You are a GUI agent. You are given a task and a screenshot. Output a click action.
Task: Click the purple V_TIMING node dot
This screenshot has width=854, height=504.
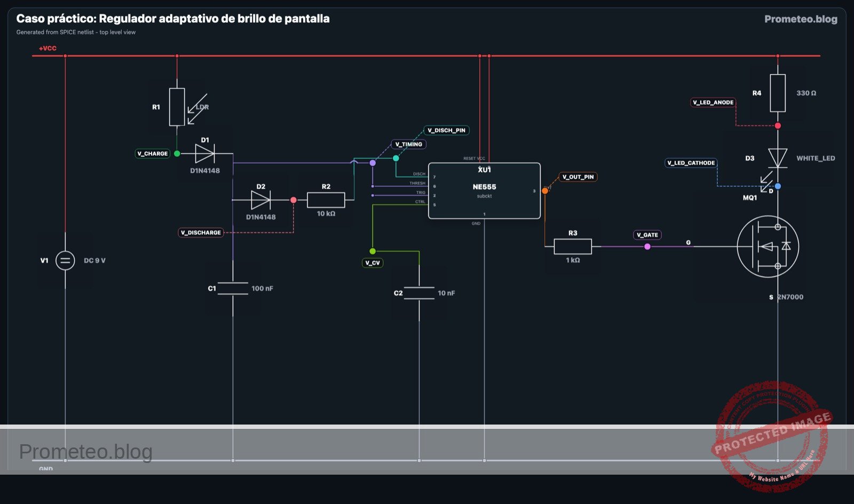373,163
